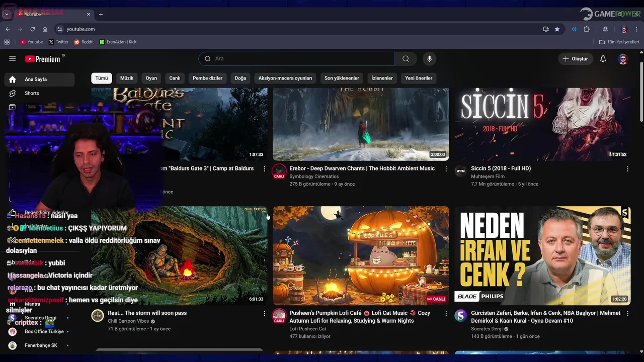Screen dimensions: 644x362
Task: Select the Doğa filter chip
Action: [x=240, y=78]
